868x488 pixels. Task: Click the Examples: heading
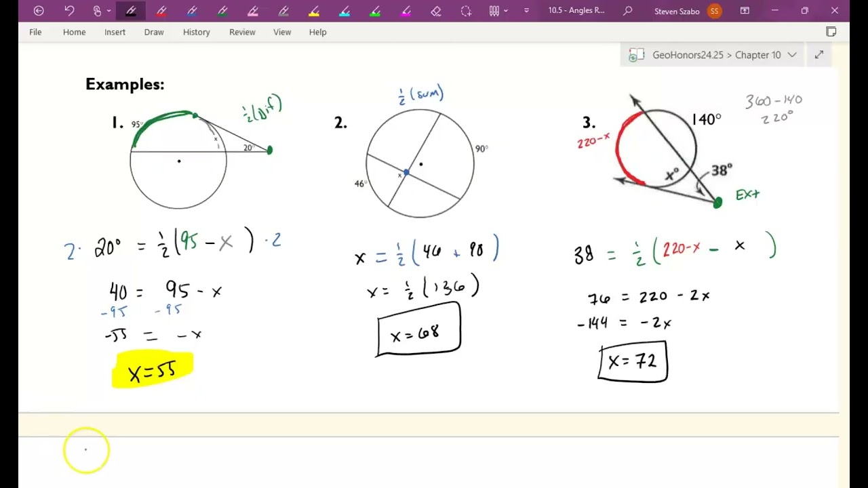[125, 84]
